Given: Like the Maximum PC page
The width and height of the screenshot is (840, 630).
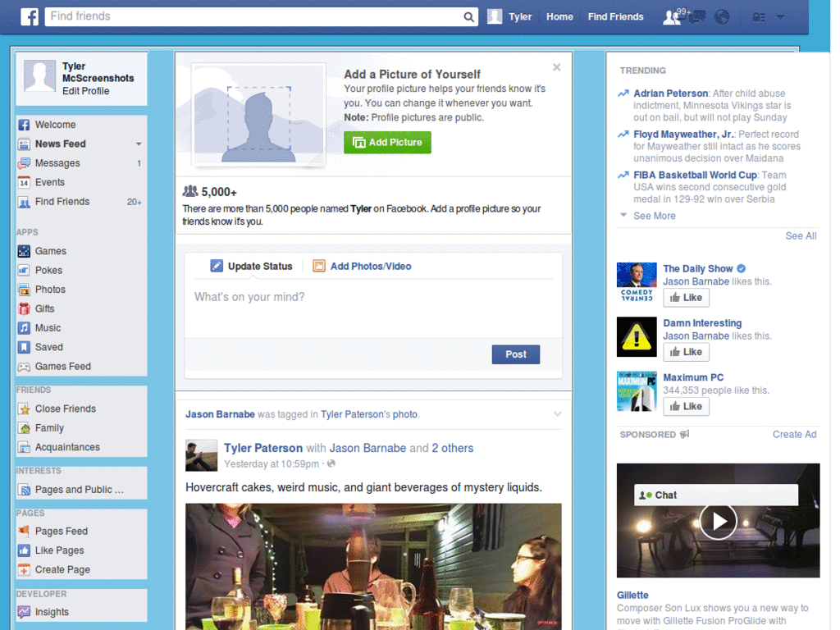Looking at the screenshot, I should point(687,407).
